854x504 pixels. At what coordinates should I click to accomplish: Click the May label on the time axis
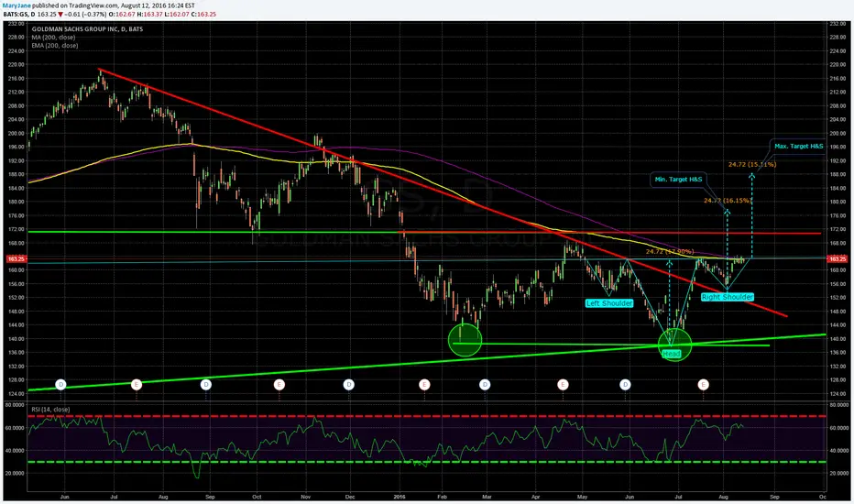(x=582, y=497)
